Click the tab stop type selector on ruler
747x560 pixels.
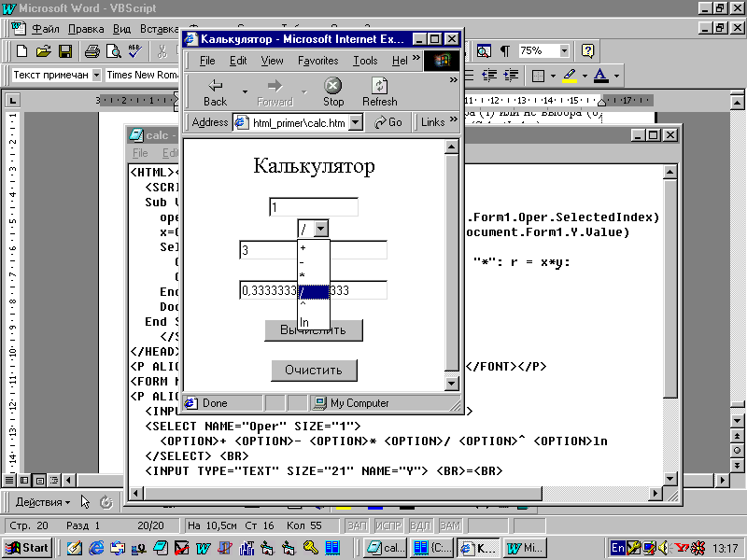click(x=12, y=101)
